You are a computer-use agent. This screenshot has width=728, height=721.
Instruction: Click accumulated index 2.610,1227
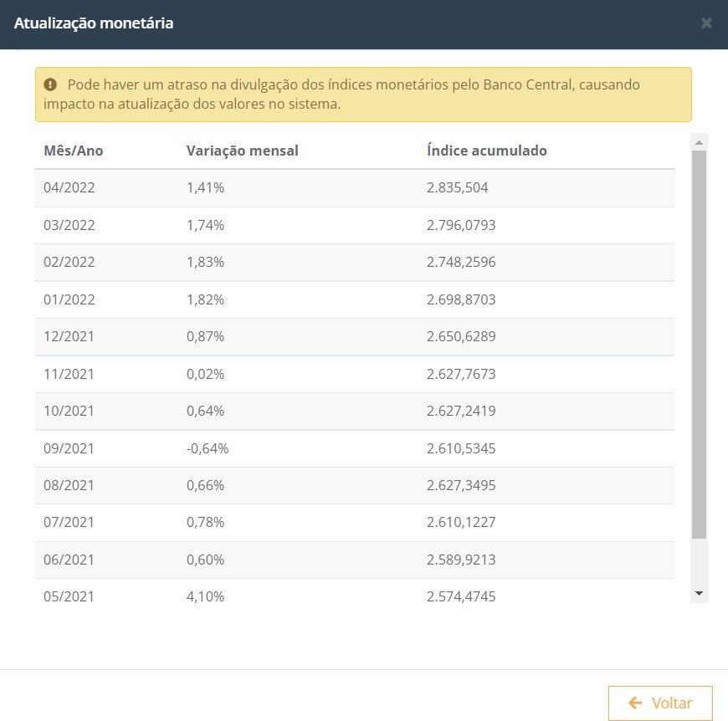point(461,523)
